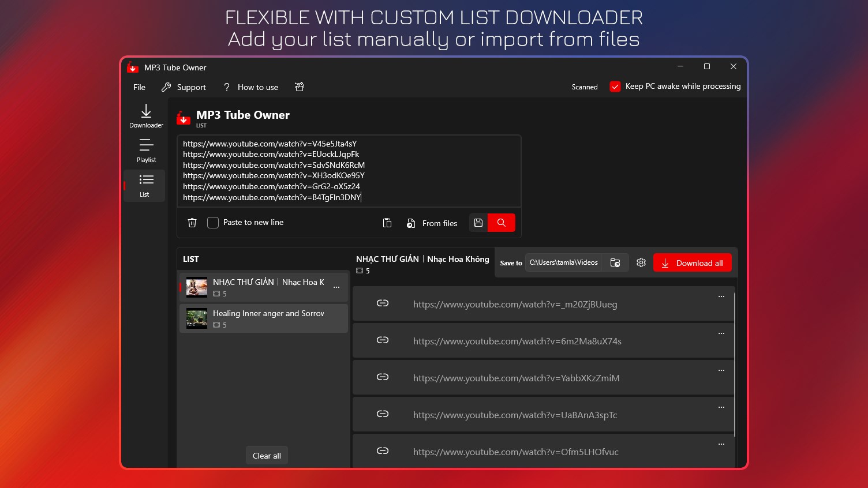Click Clear all under the list panel

coord(267,455)
